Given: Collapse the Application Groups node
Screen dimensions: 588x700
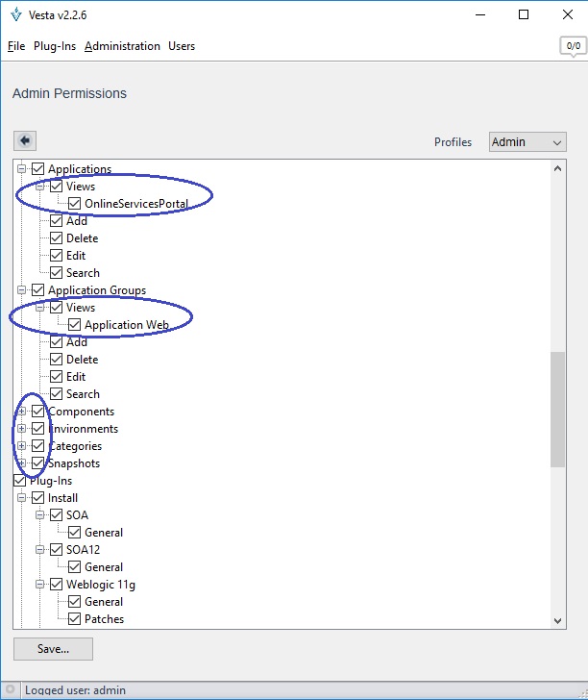Looking at the screenshot, I should [21, 290].
